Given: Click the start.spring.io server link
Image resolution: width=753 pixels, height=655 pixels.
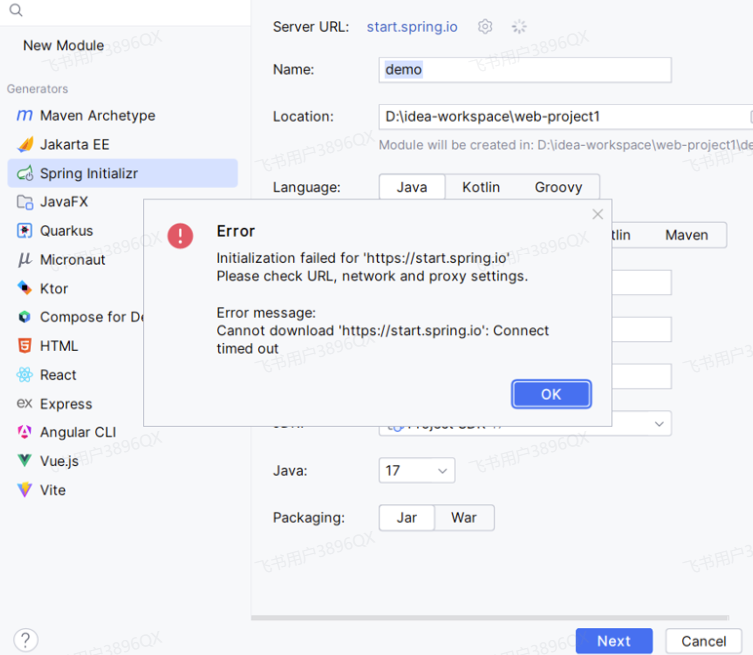Looking at the screenshot, I should [x=412, y=26].
